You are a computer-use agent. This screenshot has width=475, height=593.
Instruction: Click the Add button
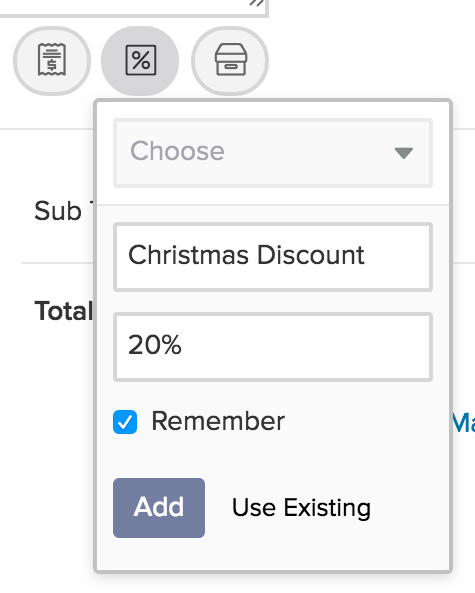(159, 508)
